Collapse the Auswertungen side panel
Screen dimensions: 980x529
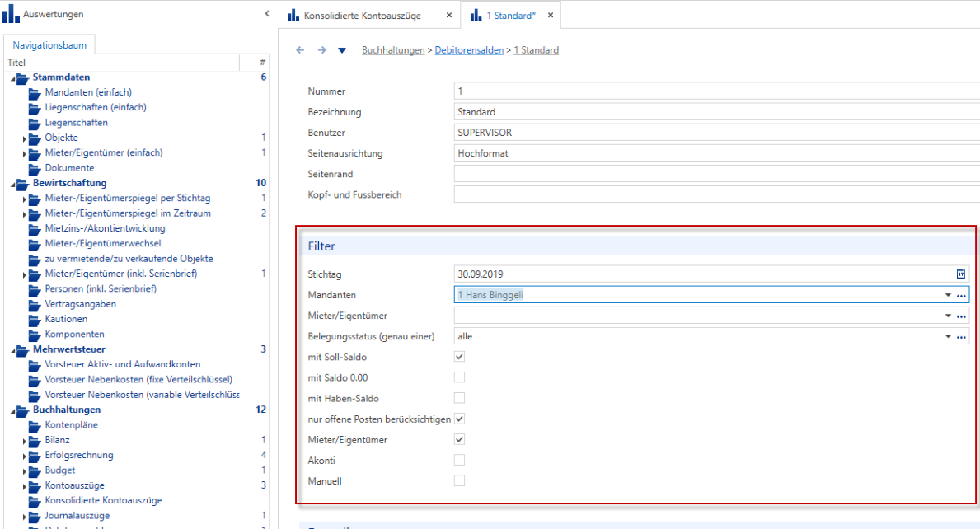267,14
